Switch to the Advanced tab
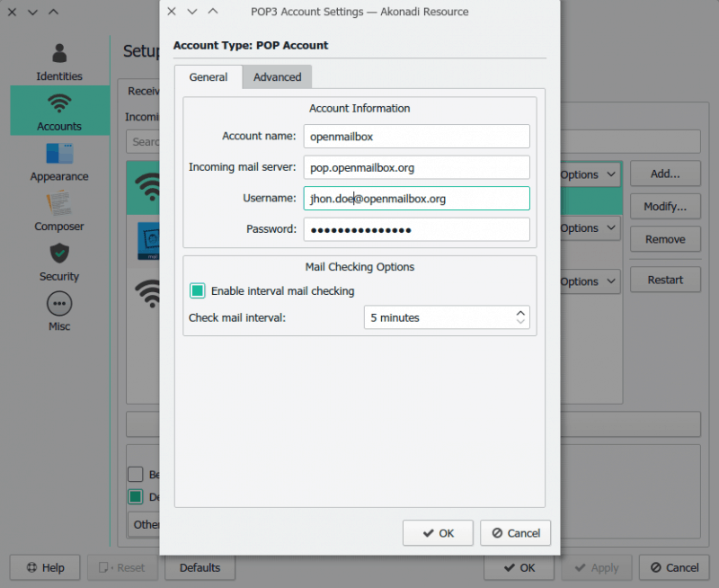 pyautogui.click(x=277, y=77)
